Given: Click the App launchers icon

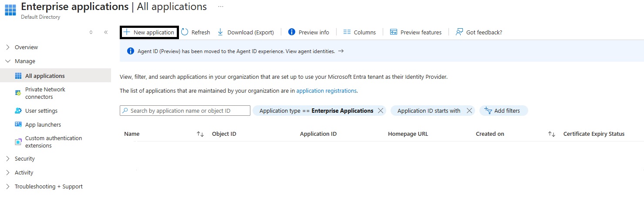Looking at the screenshot, I should click(18, 124).
